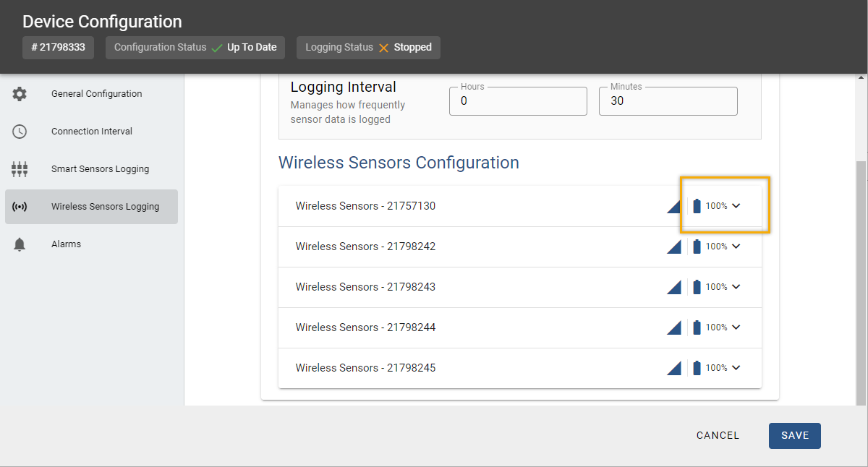The height and width of the screenshot is (467, 868).
Task: Expand the sensor 21798245 row chevron
Action: pyautogui.click(x=736, y=368)
